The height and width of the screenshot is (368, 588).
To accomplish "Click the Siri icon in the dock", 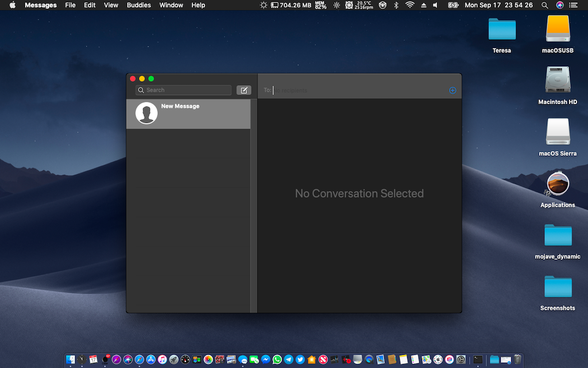I will click(128, 359).
